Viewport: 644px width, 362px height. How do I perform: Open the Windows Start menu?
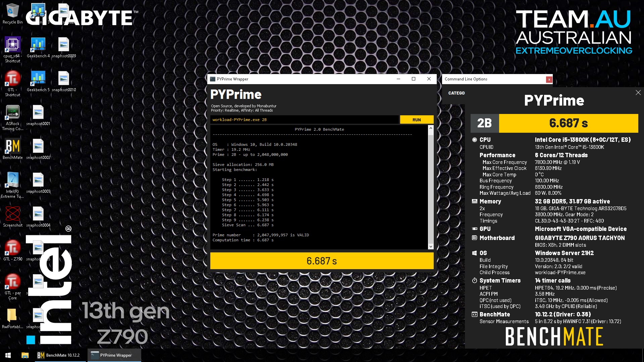8,355
